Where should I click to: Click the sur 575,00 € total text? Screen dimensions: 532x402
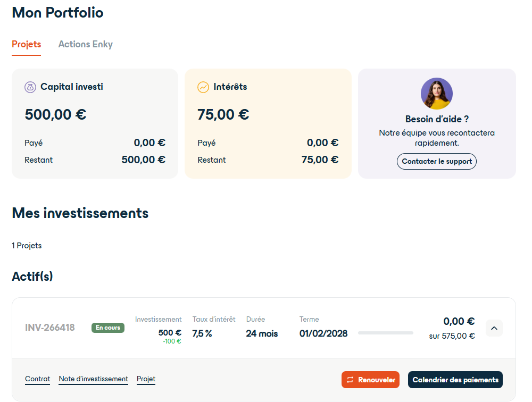point(452,336)
